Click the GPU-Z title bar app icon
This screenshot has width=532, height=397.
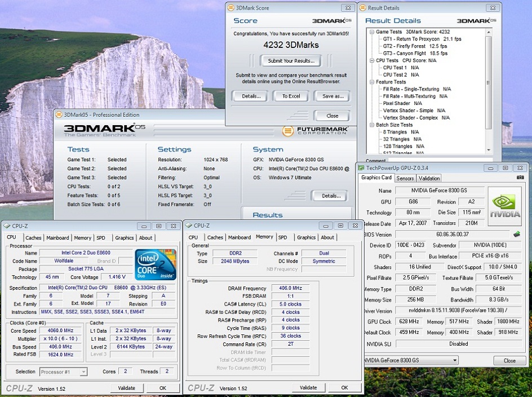coord(361,167)
